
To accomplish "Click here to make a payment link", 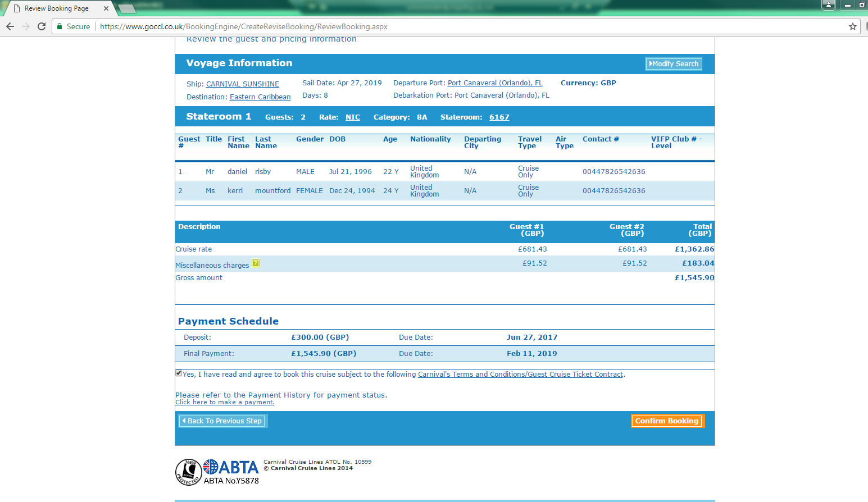I will [x=225, y=402].
